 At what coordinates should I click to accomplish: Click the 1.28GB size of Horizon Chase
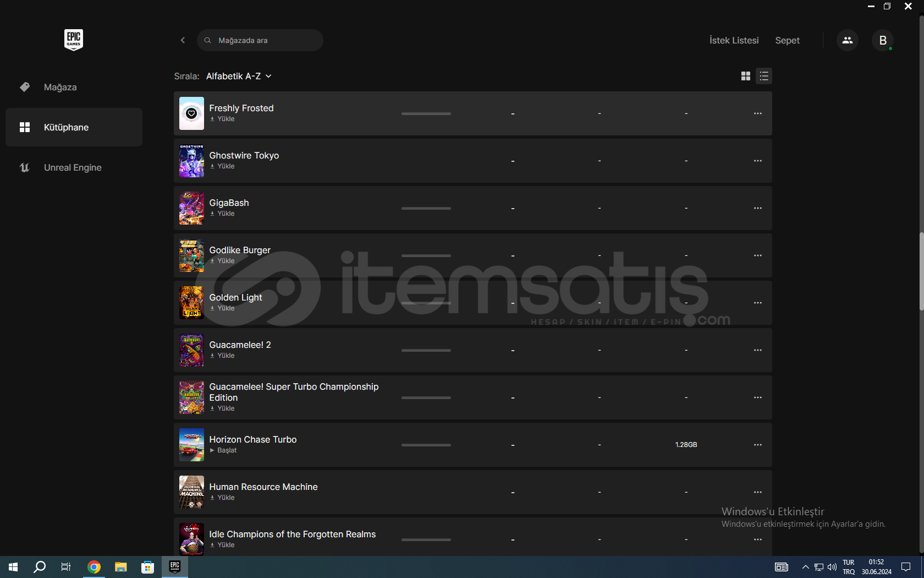coord(686,445)
